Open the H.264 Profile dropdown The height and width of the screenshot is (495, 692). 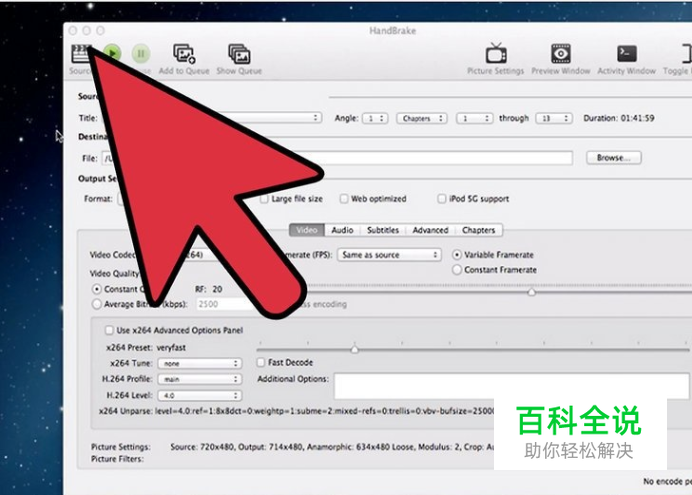point(200,379)
